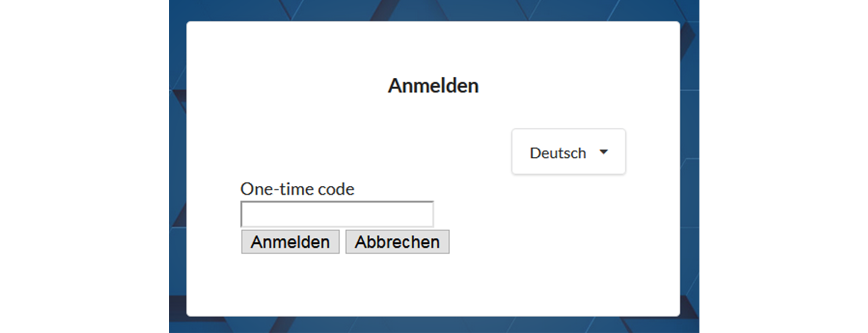Viewport: 868px width, 333px height.
Task: Click the One-time code label
Action: tap(297, 189)
